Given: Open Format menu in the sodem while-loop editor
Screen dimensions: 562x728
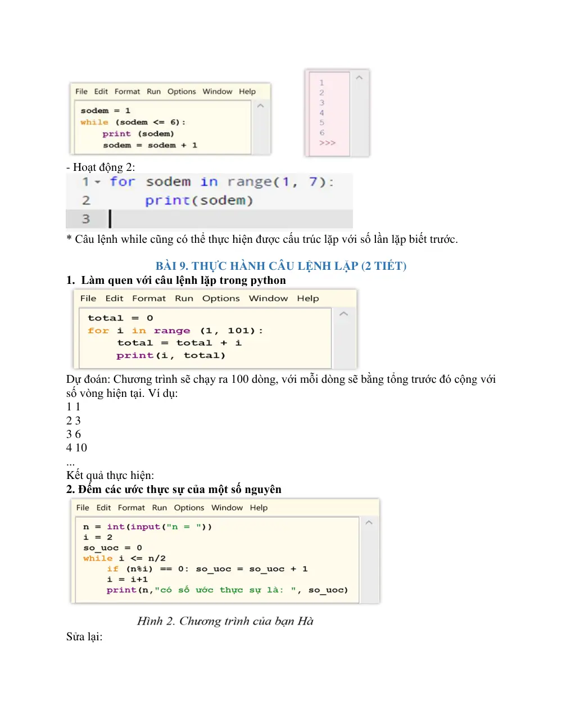Looking at the screenshot, I should pyautogui.click(x=127, y=92).
